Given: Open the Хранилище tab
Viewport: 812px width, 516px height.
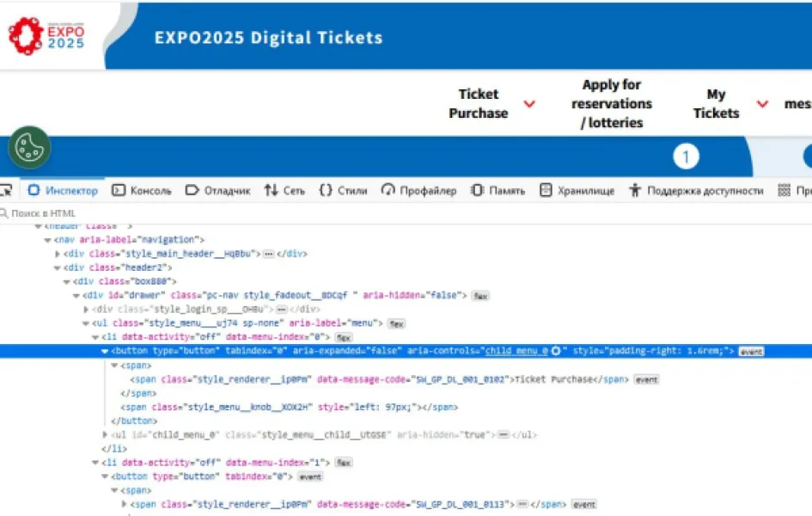Looking at the screenshot, I should point(577,191).
